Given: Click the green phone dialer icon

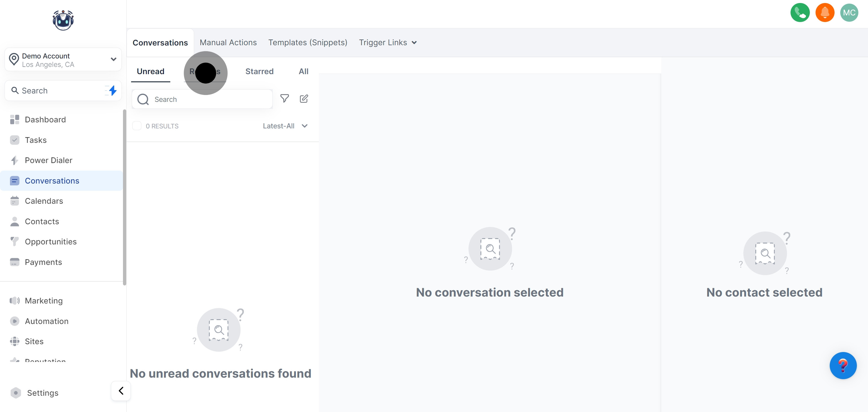Looking at the screenshot, I should [800, 13].
